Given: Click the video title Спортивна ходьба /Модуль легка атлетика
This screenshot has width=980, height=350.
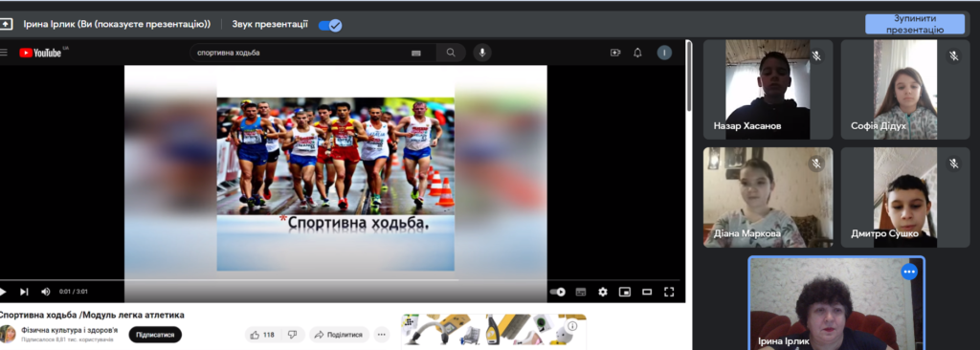Looking at the screenshot, I should 92,315.
